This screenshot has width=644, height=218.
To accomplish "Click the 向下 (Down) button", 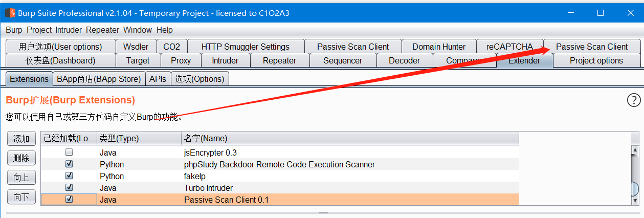I will pyautogui.click(x=21, y=197).
